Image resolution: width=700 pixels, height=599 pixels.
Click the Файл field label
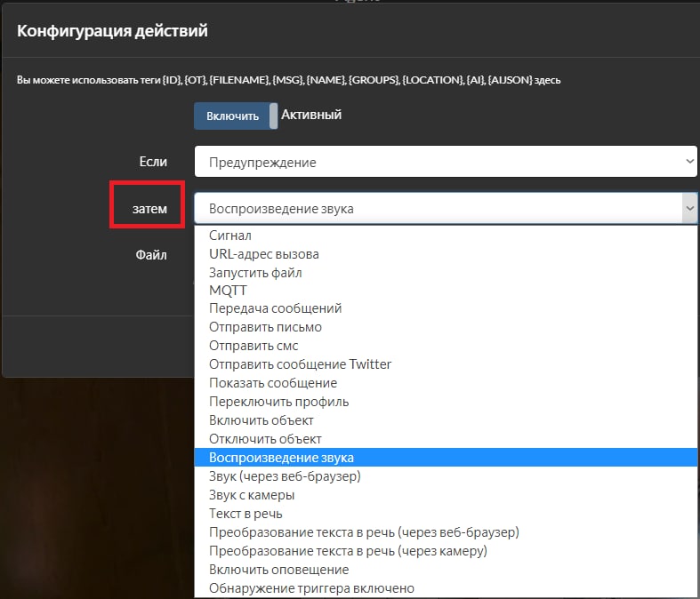[x=151, y=255]
